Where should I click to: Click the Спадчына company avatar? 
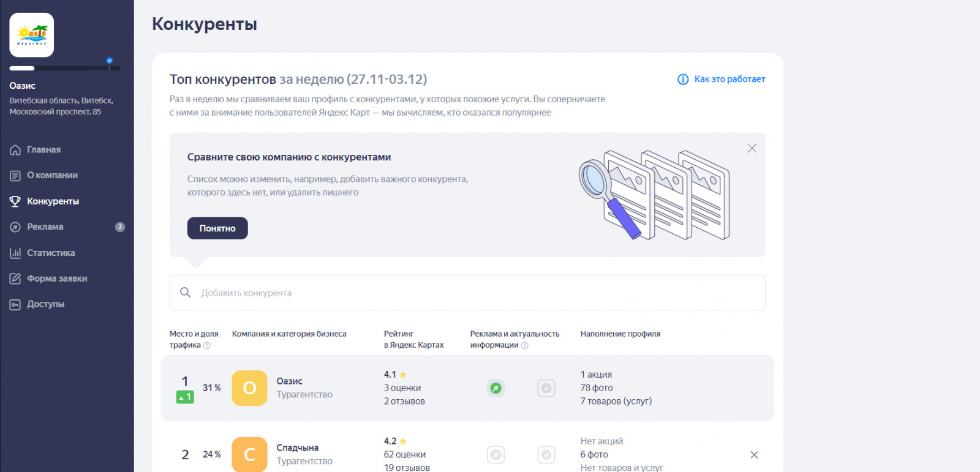249,454
